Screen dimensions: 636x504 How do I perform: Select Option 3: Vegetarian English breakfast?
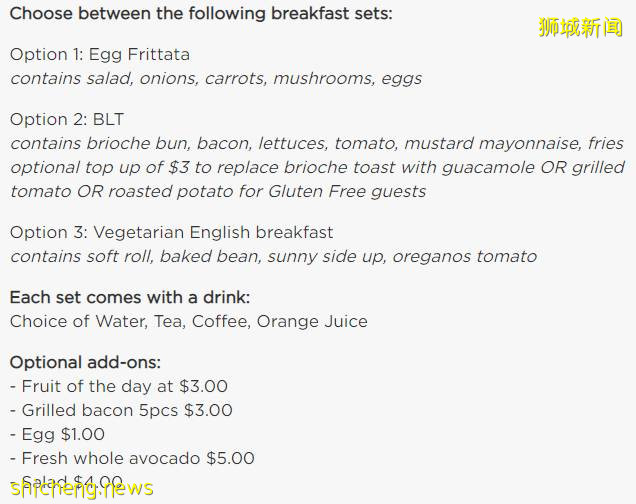(x=171, y=232)
